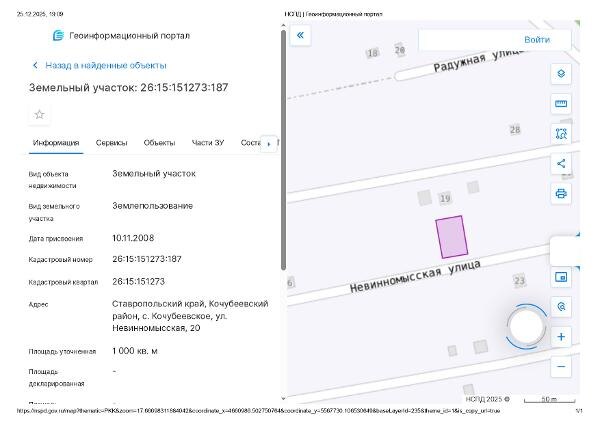600x424 pixels.
Task: Click the Землепользование value
Action: click(152, 206)
